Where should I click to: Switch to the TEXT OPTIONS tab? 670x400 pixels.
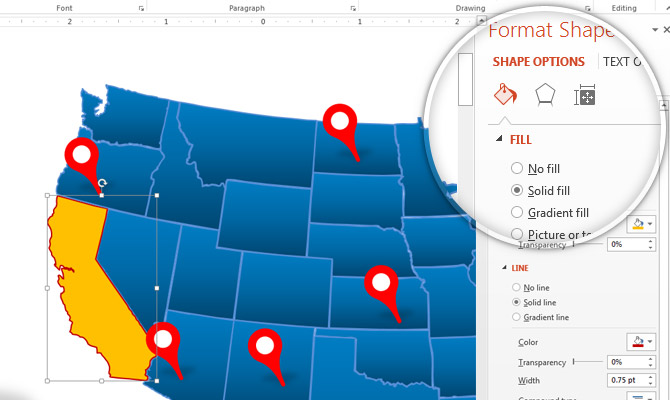[x=622, y=62]
